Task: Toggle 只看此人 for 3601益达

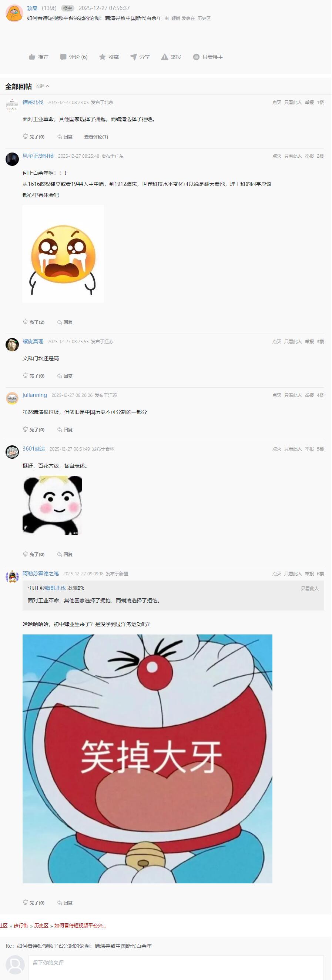Action: pos(293,449)
